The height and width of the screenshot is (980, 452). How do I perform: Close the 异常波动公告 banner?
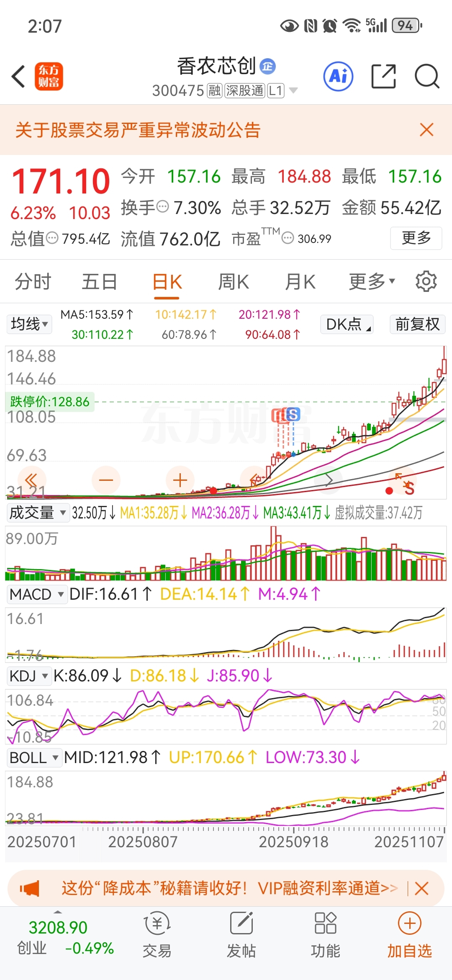tap(426, 130)
